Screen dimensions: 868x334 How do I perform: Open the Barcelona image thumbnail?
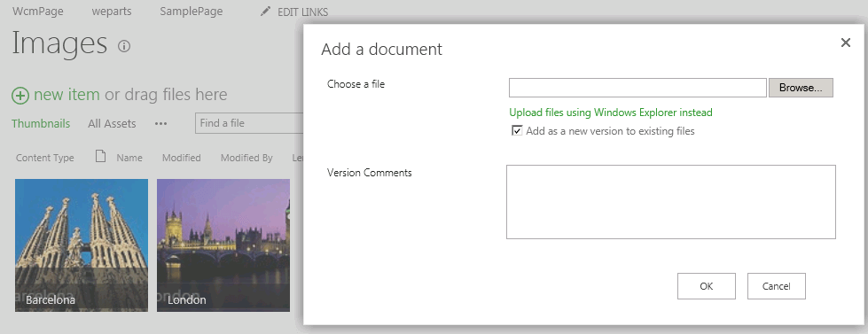click(82, 245)
